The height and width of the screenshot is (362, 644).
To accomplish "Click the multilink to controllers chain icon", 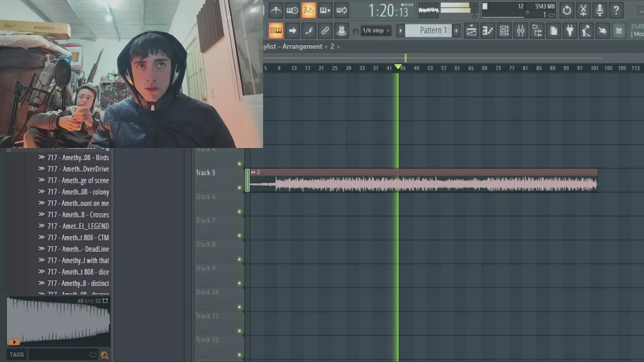I will coord(325,31).
